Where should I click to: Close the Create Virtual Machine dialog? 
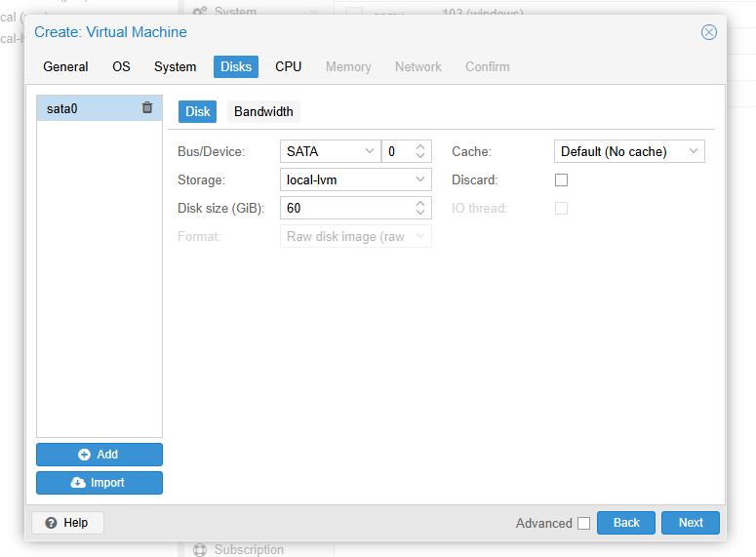709,32
